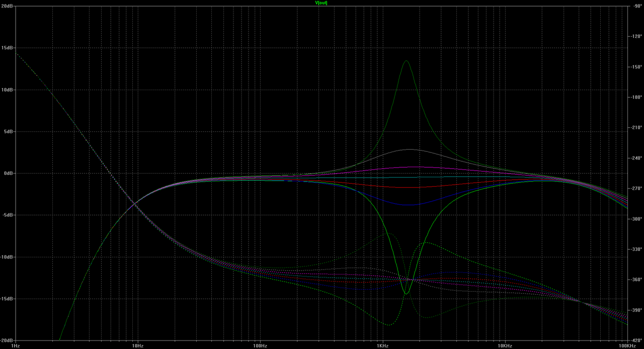Click the -210° phase axis label

[x=637, y=127]
